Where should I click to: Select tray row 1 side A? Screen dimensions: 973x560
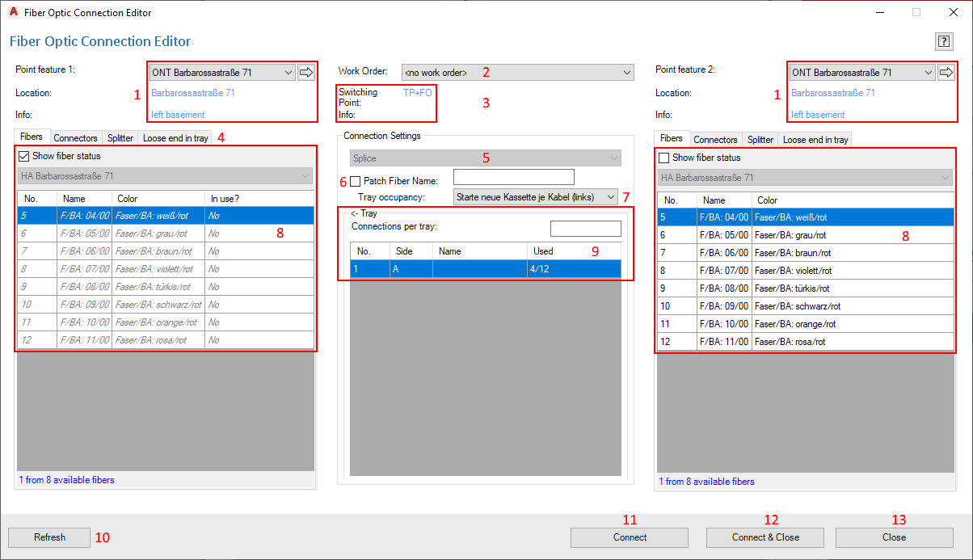click(x=486, y=269)
